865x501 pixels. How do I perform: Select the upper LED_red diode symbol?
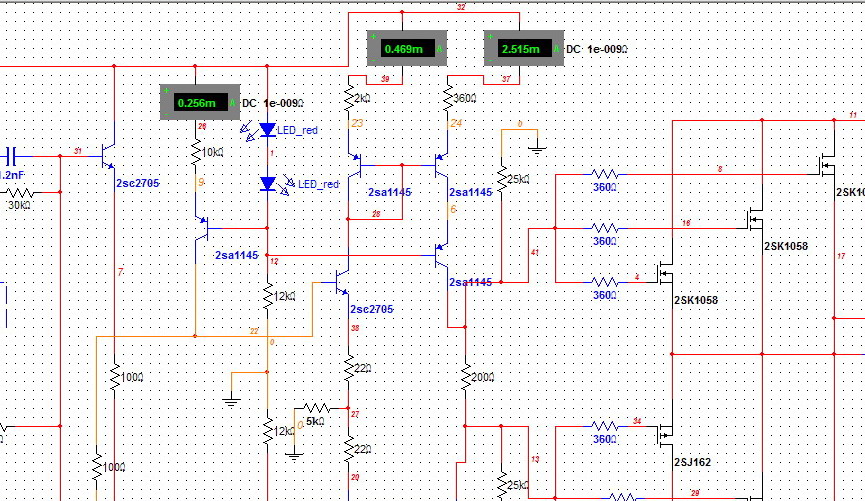tap(268, 130)
